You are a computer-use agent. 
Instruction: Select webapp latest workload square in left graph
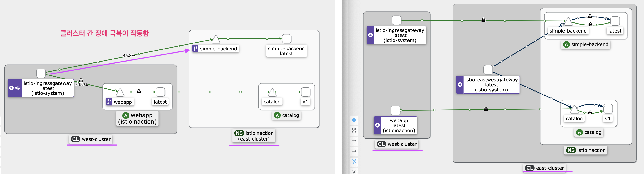coord(160,92)
